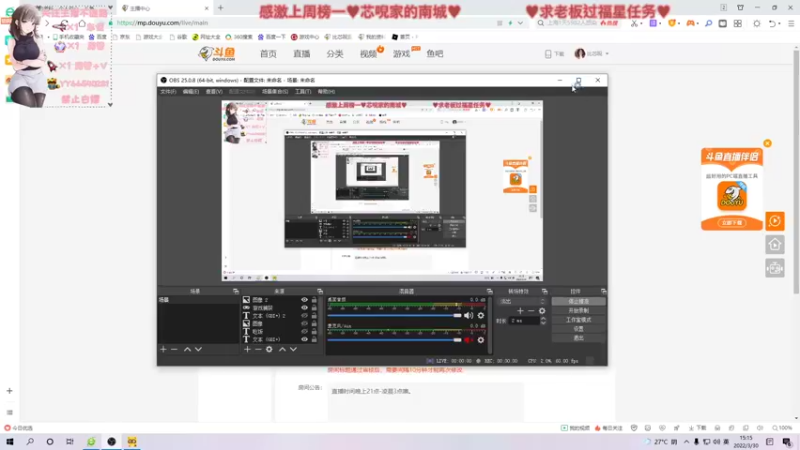Add a scene transition with plus icon
The height and width of the screenshot is (450, 800).
[520, 311]
